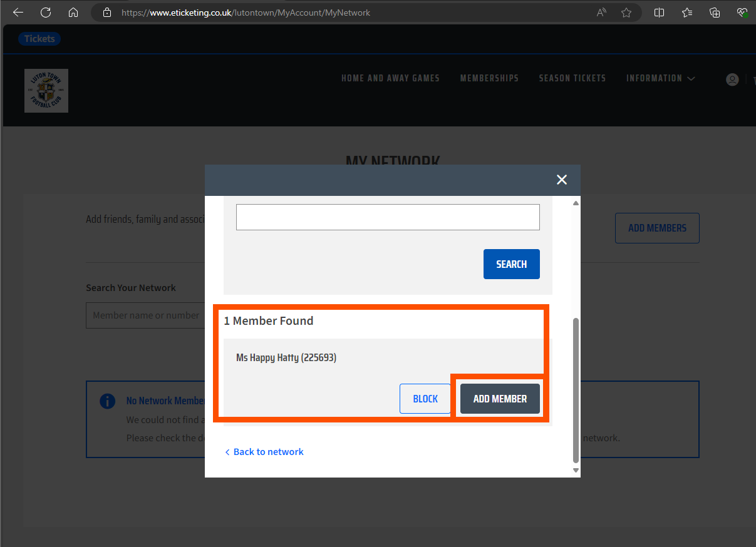The image size is (756, 547).
Task: Reload the page with the refresh icon
Action: [46, 13]
